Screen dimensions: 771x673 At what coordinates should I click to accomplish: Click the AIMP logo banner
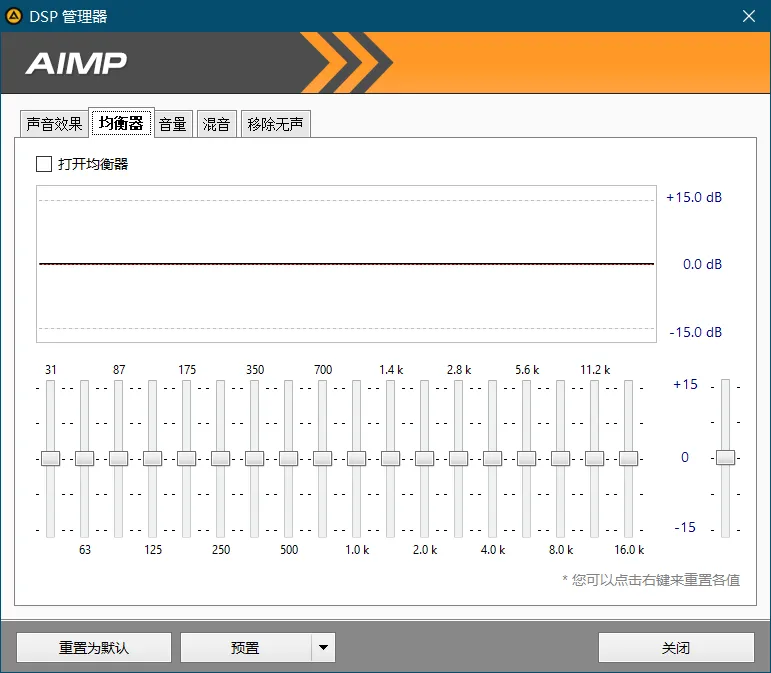(386, 62)
